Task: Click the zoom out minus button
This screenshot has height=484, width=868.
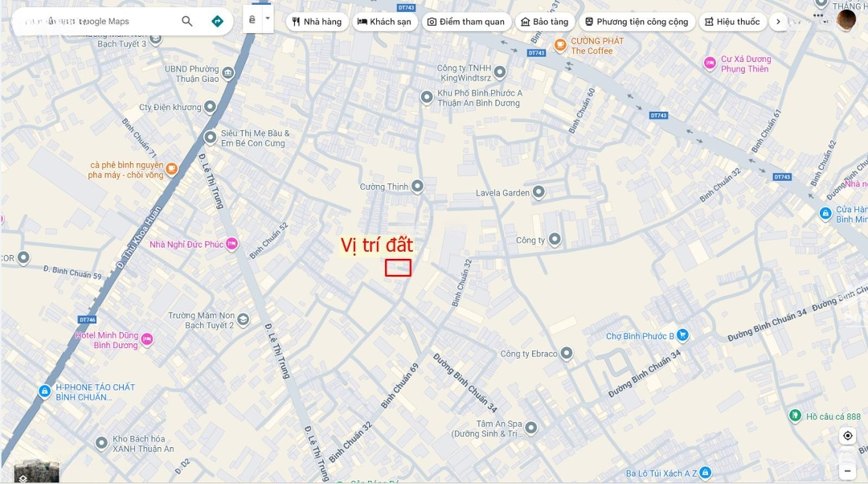Action: pos(848,470)
